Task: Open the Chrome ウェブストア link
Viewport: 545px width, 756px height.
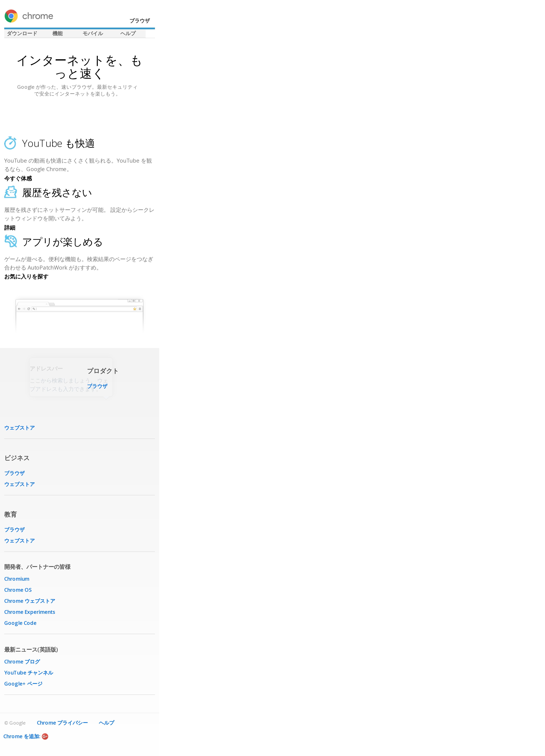Action: [x=30, y=601]
